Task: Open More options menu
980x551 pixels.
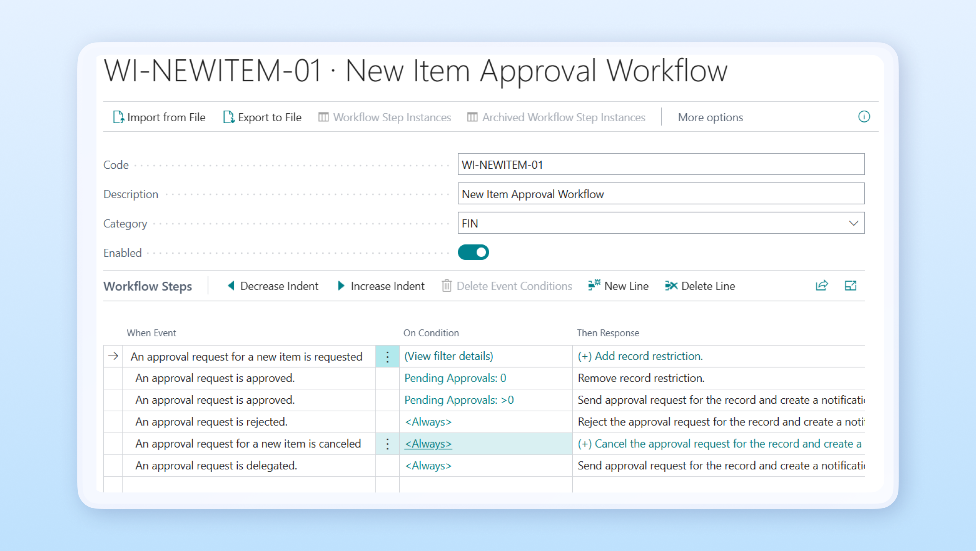Action: click(x=710, y=117)
